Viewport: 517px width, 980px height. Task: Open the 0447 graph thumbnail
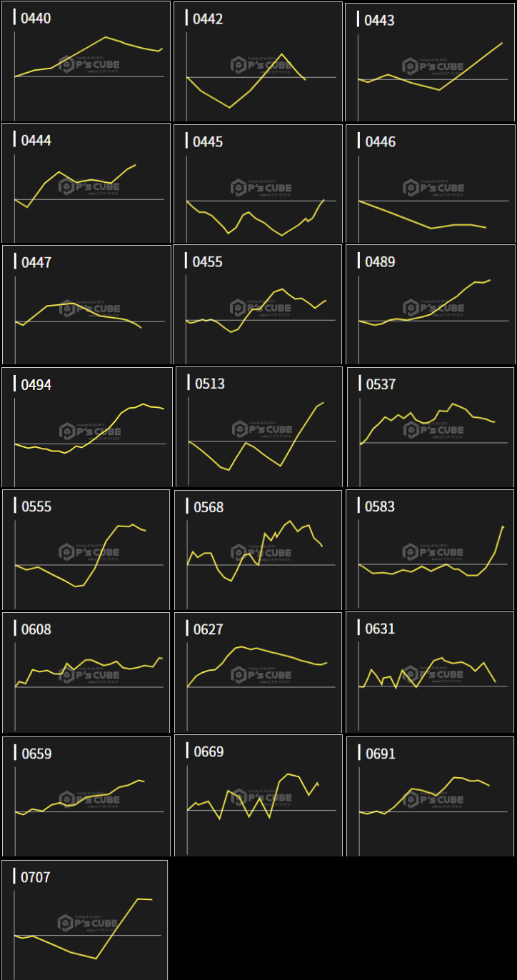tap(86, 306)
